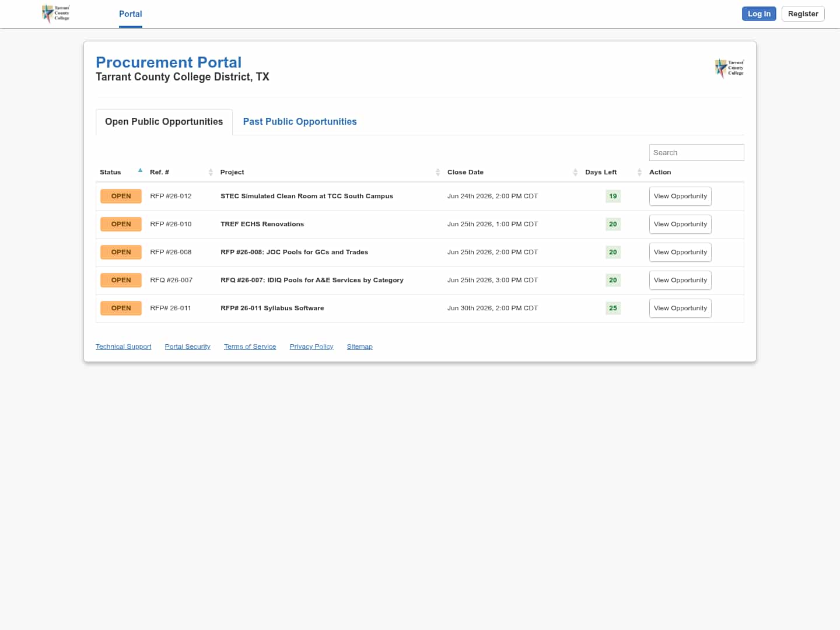Click close date Jun 25th 2026, 1:00 PM CDT

pos(493,224)
